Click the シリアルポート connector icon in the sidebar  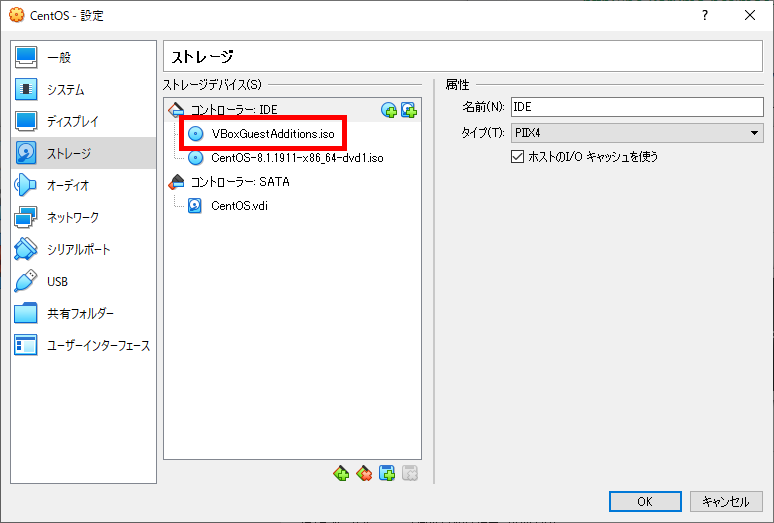click(26, 250)
